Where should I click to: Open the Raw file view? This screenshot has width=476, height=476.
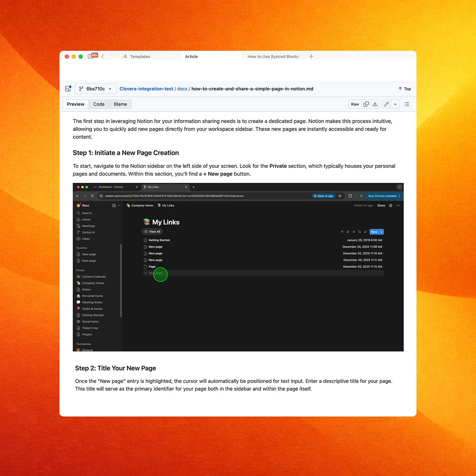(x=355, y=104)
